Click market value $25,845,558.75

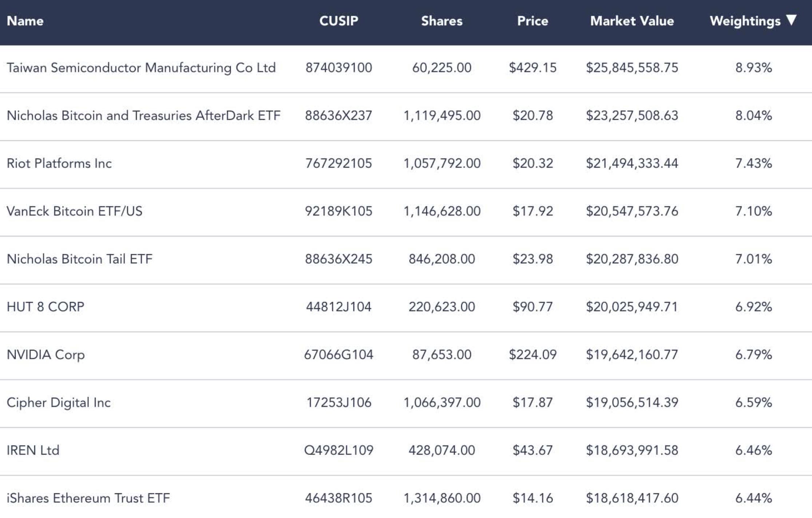coord(632,68)
